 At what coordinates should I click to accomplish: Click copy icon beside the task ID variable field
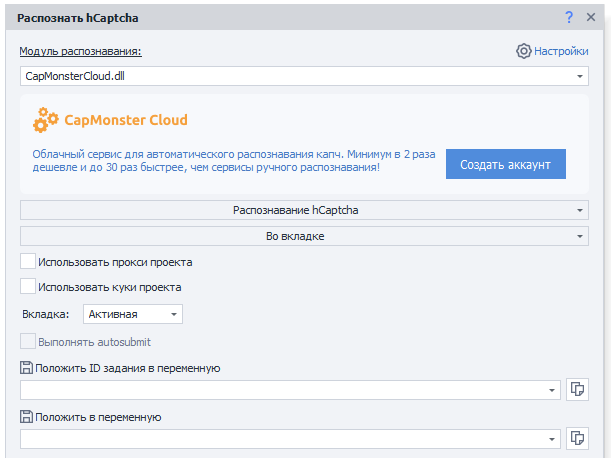click(x=577, y=390)
